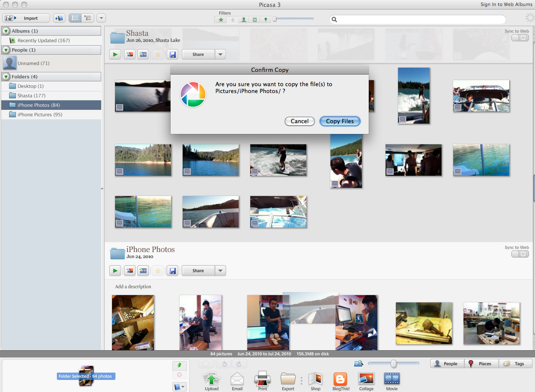
Task: Open the Email sharing icon
Action: 237,380
